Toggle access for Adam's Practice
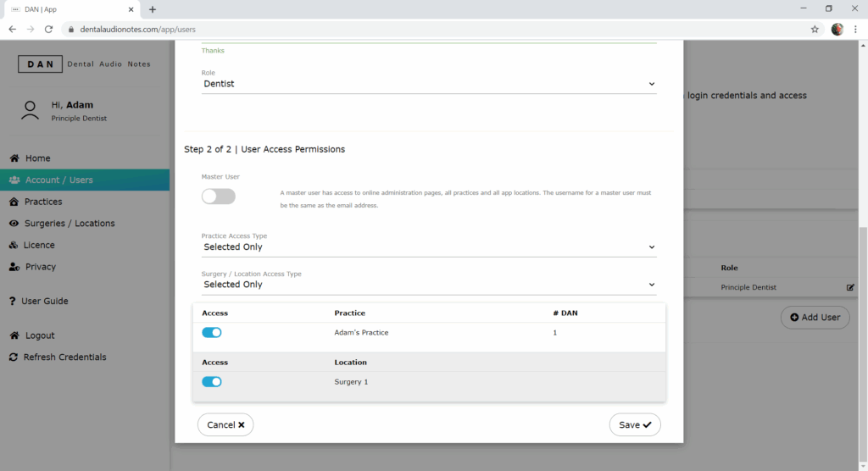This screenshot has width=868, height=471. tap(212, 333)
